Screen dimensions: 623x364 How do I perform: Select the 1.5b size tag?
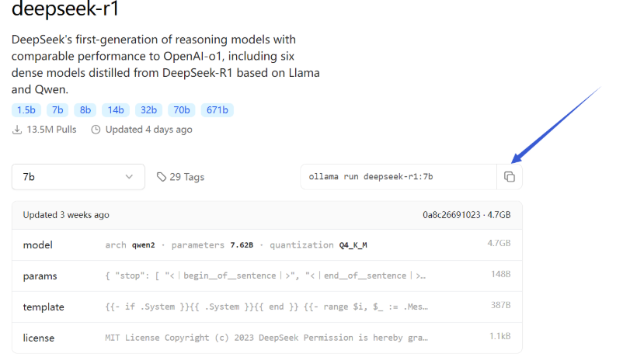27,110
